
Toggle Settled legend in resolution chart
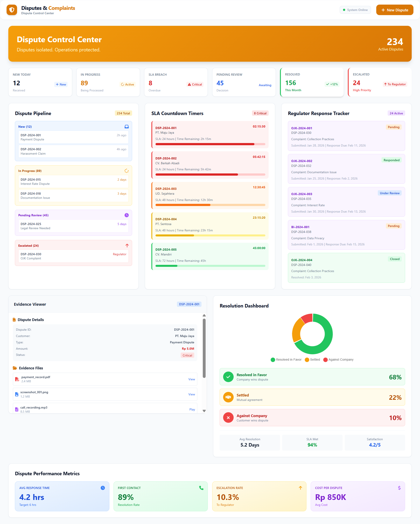312,360
